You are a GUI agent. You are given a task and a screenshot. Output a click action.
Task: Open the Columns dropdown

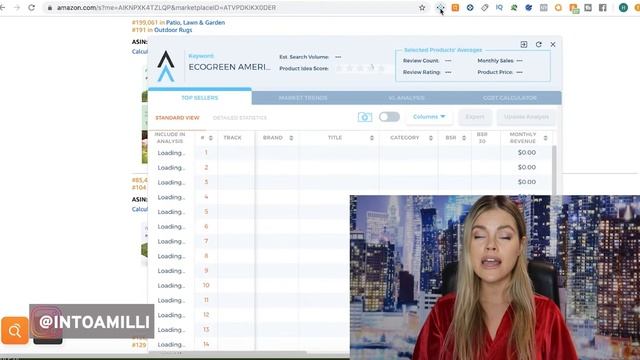[429, 117]
